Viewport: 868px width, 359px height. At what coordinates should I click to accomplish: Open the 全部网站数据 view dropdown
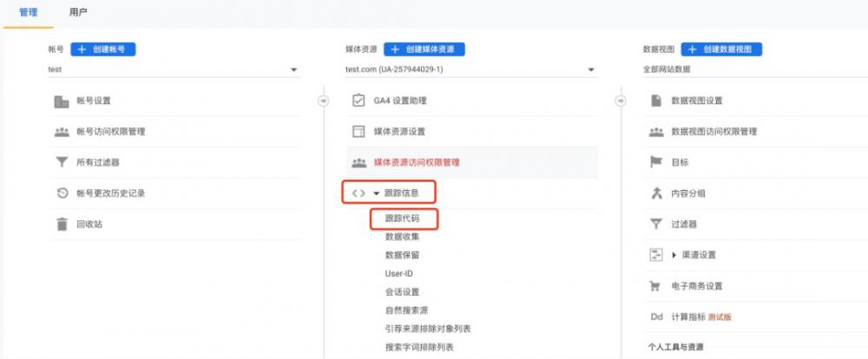tap(755, 69)
